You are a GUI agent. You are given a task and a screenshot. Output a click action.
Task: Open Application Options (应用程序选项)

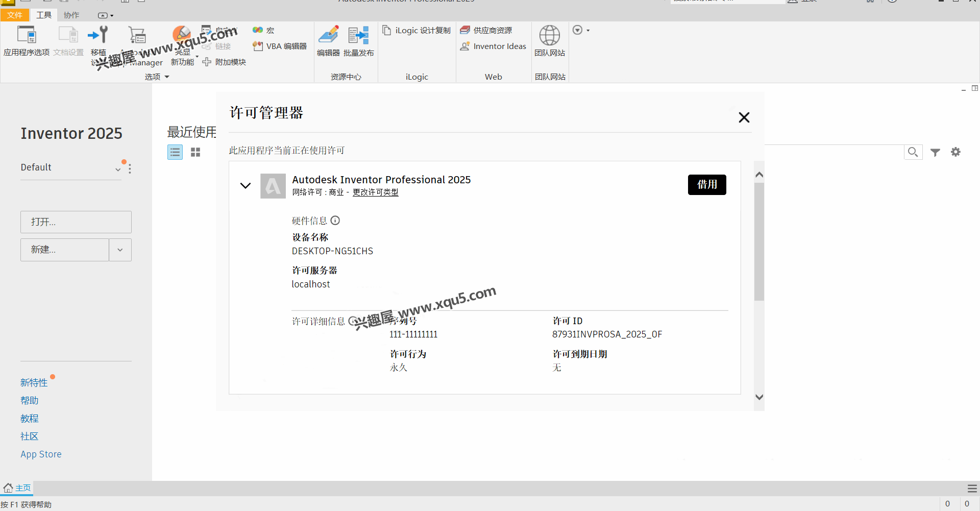coord(27,40)
